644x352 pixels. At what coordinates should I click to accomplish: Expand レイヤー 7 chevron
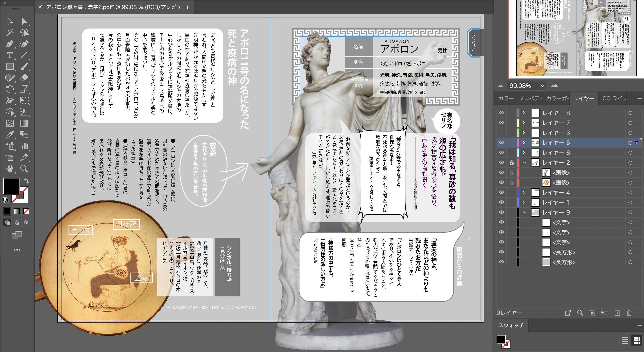(x=524, y=123)
